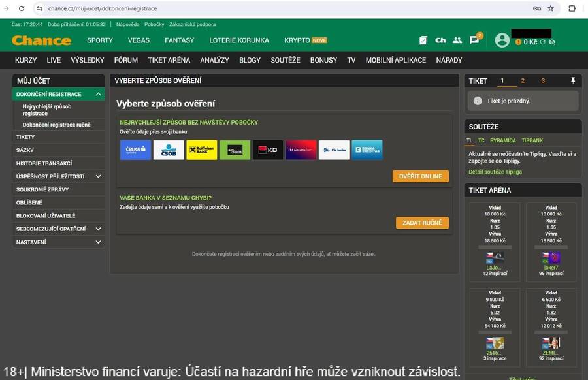Viewport: 588px width, 380px height.
Task: Open KRYPTO section marked nové
Action: [x=306, y=40]
